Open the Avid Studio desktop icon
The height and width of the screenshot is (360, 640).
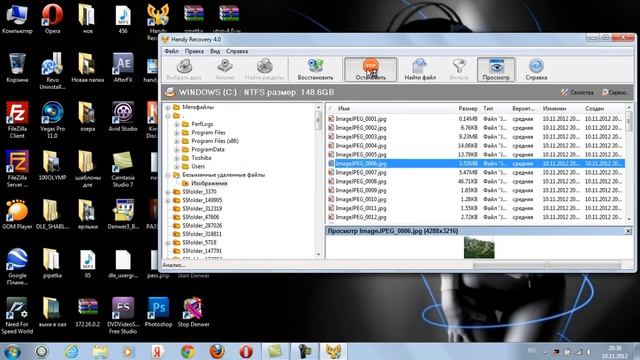click(123, 117)
